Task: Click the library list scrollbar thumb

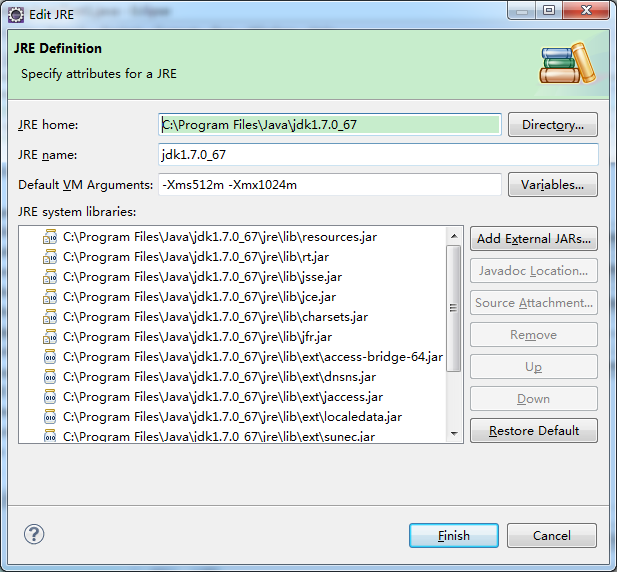Action: pyautogui.click(x=454, y=308)
